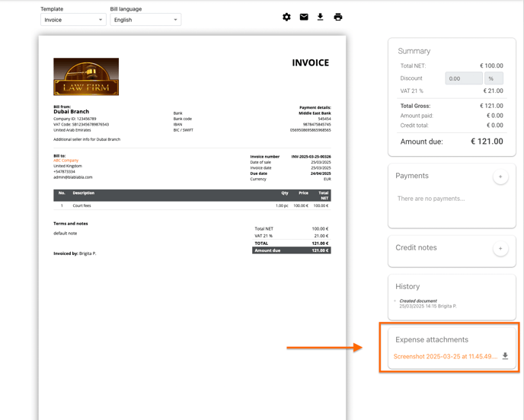Viewport: 524px width, 420px height.
Task: Click the admin@blablabla.com email address
Action: coord(73,177)
